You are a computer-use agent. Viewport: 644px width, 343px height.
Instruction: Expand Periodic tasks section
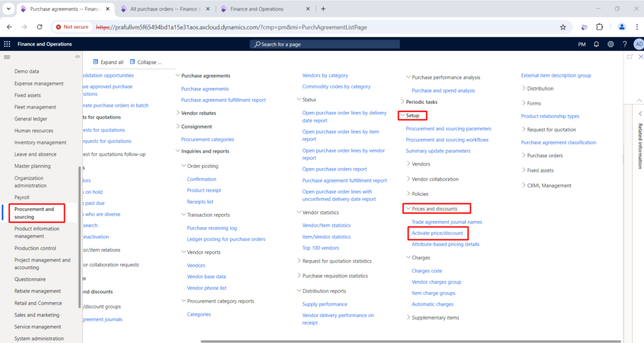[402, 102]
